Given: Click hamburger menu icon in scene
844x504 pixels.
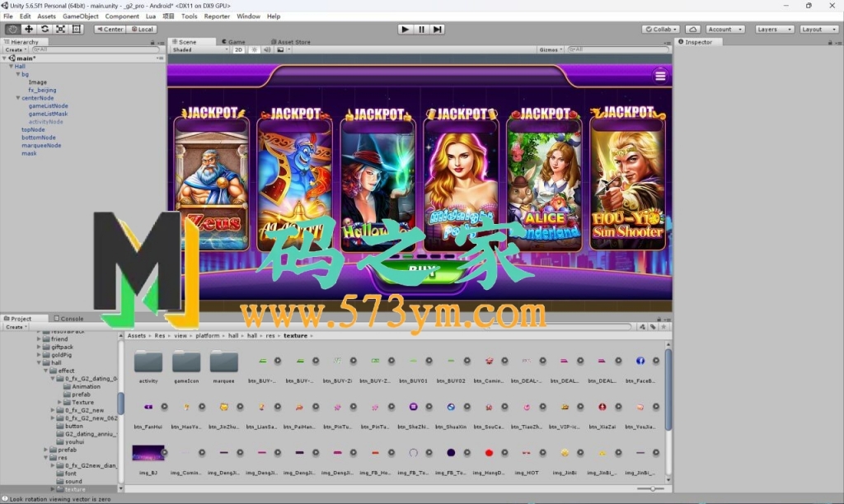Looking at the screenshot, I should pyautogui.click(x=660, y=76).
